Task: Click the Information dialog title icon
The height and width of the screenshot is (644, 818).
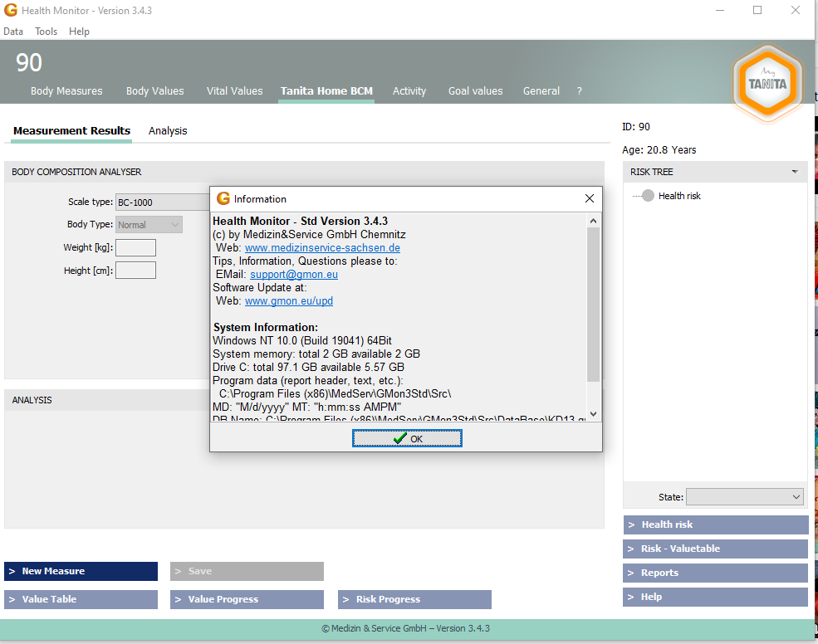Action: pos(223,199)
